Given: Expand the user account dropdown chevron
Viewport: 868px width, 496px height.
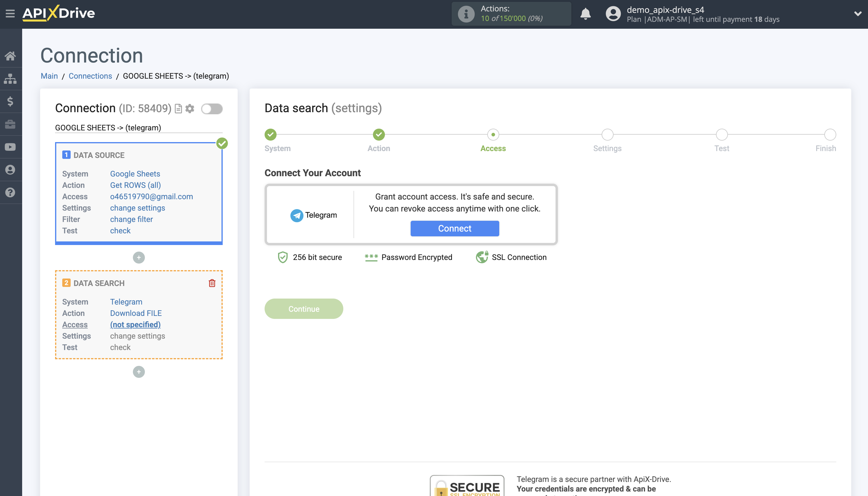Looking at the screenshot, I should point(858,14).
